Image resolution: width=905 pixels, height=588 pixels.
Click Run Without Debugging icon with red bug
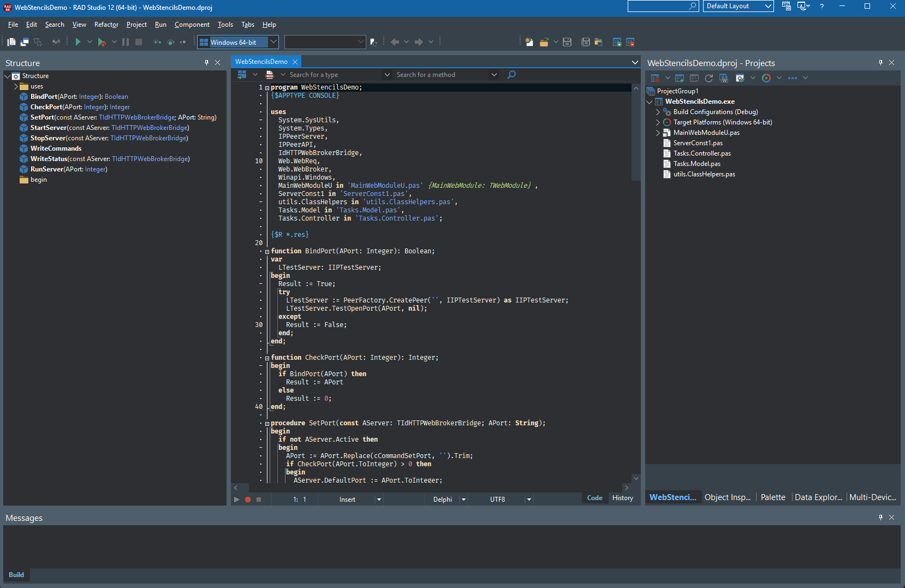tap(102, 42)
